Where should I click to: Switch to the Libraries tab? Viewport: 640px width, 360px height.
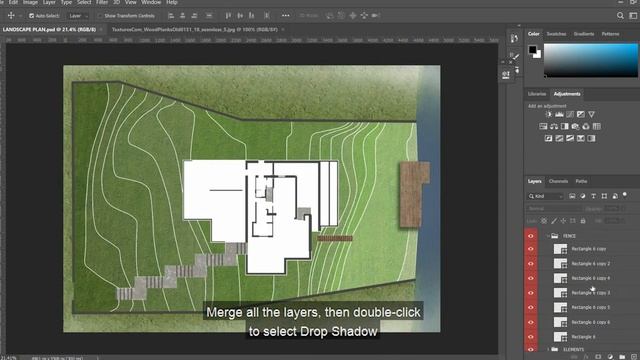click(x=536, y=94)
